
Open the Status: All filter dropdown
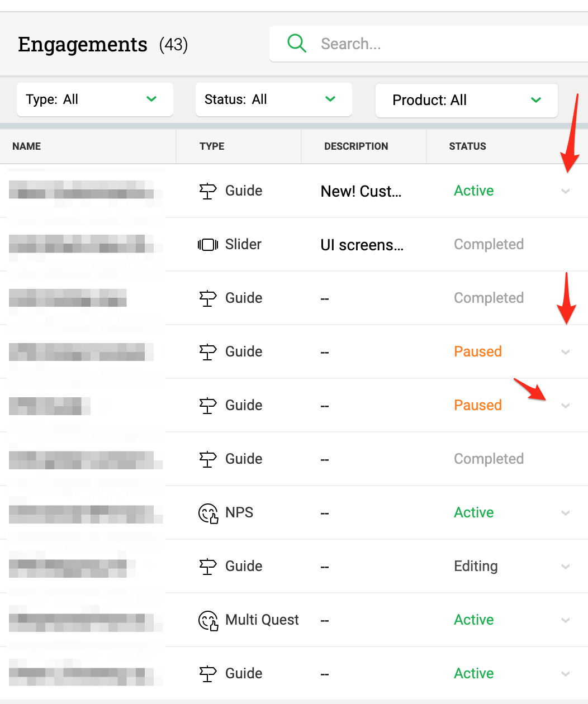(274, 99)
